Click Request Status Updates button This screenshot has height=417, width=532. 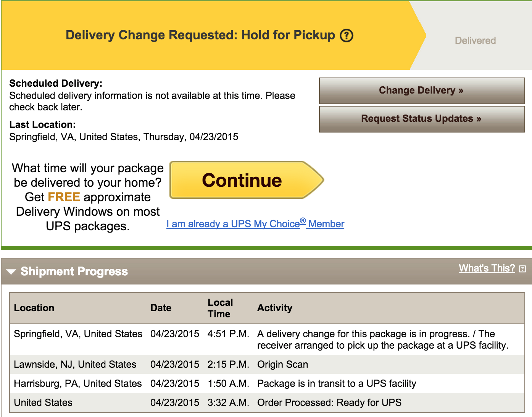pyautogui.click(x=422, y=119)
